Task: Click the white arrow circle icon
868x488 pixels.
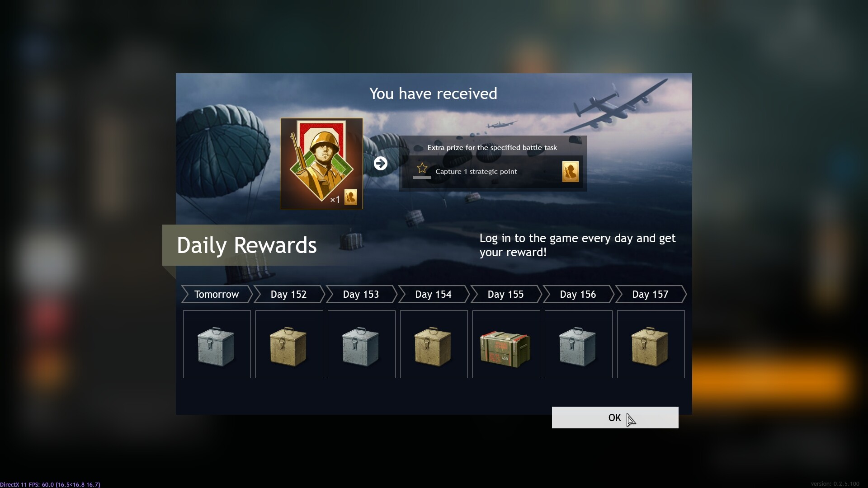Action: tap(381, 163)
